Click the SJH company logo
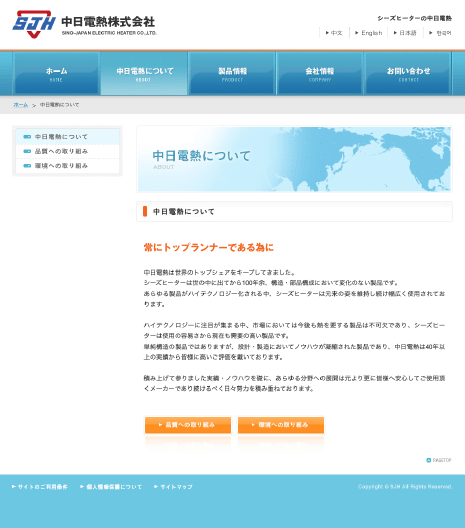The width and height of the screenshot is (465, 528). coord(84,24)
